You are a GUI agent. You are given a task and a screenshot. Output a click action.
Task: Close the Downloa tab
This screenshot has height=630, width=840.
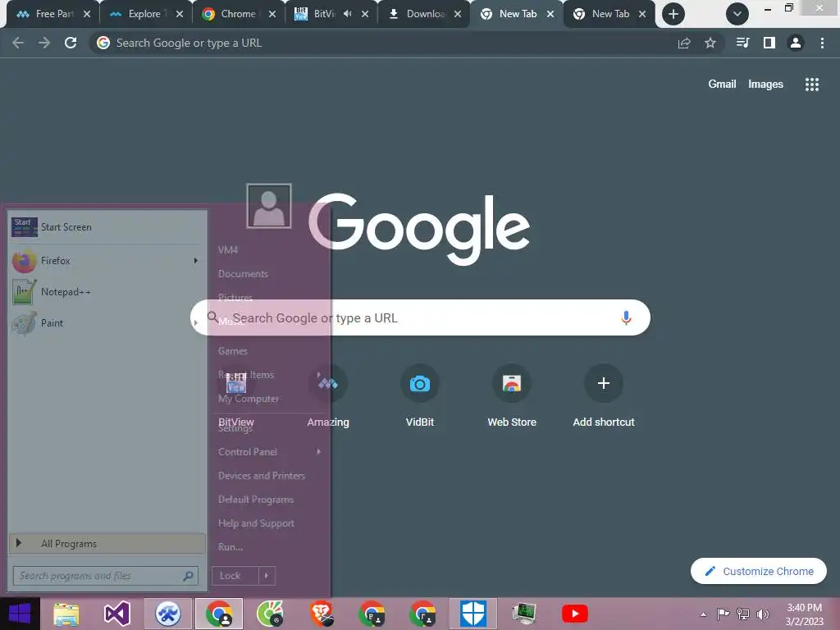pyautogui.click(x=458, y=14)
